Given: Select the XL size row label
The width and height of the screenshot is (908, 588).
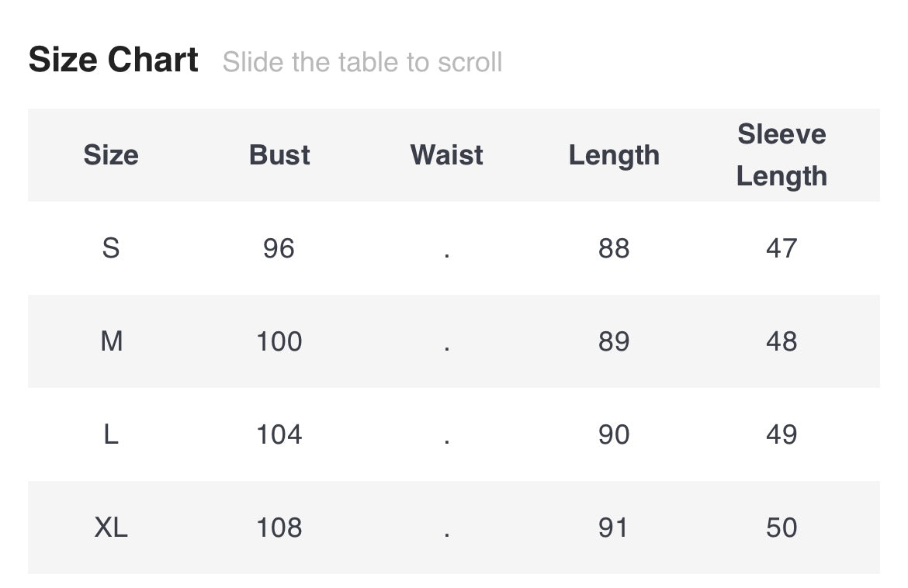Looking at the screenshot, I should [111, 527].
